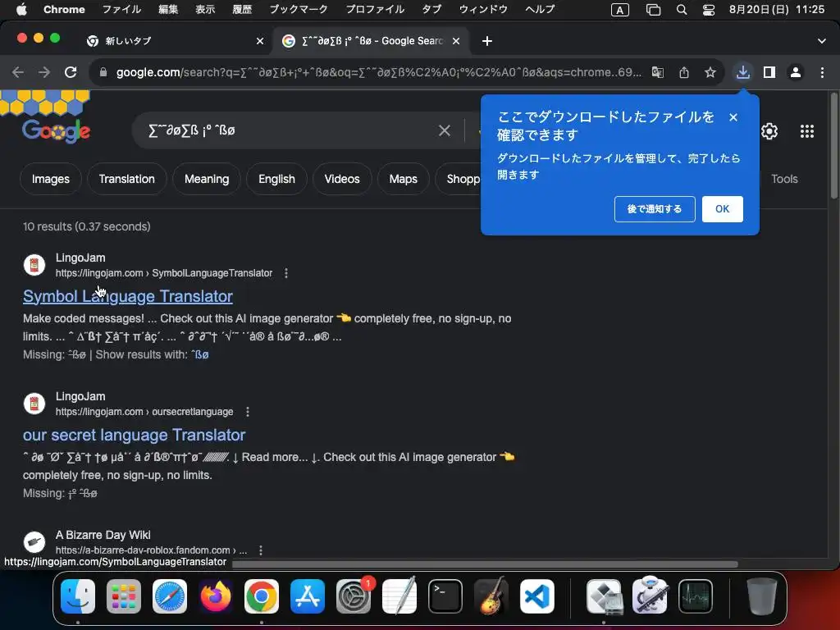This screenshot has width=840, height=630.
Task: Open the site info lock icon
Action: coord(103,72)
